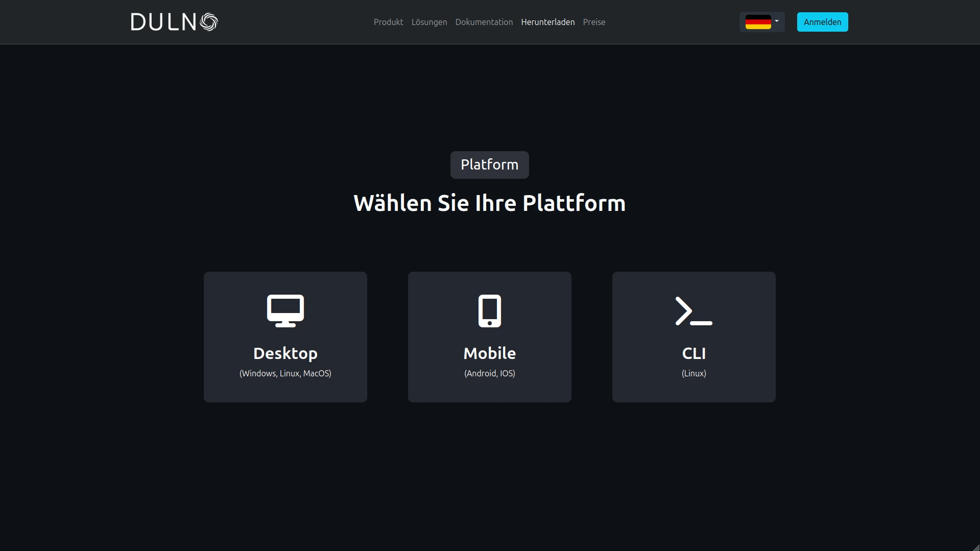Image resolution: width=980 pixels, height=551 pixels.
Task: Open the Dokumentation nav link
Action: pos(484,22)
